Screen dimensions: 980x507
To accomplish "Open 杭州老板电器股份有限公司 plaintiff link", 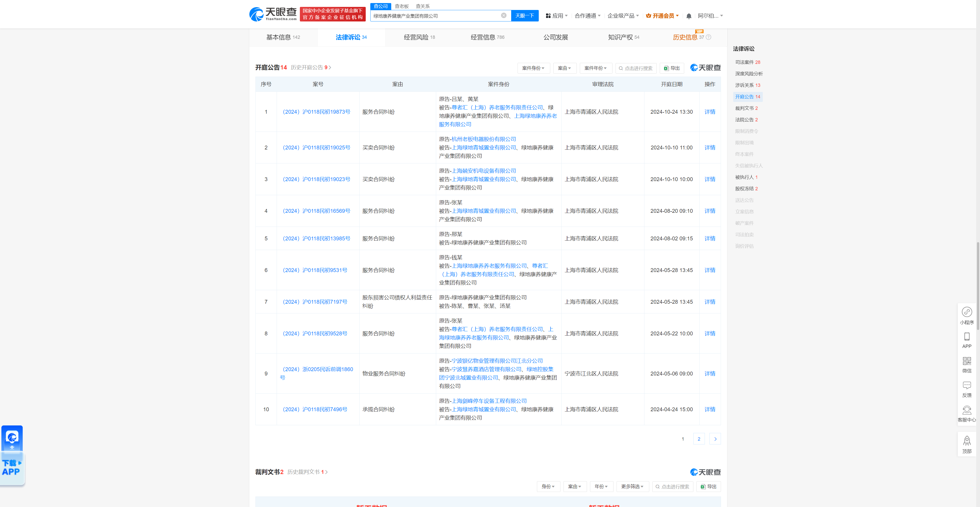I will point(484,139).
